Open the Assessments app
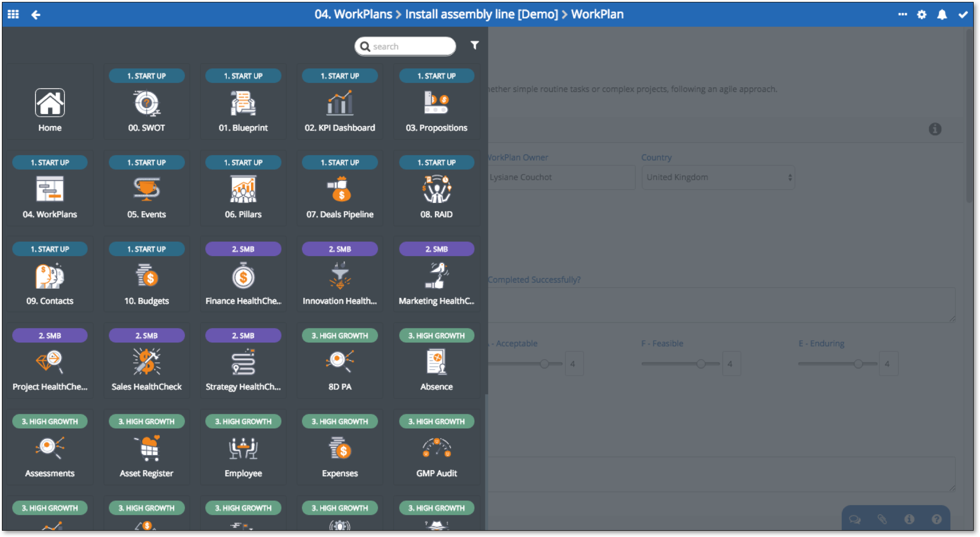The image size is (980, 537). (x=50, y=447)
